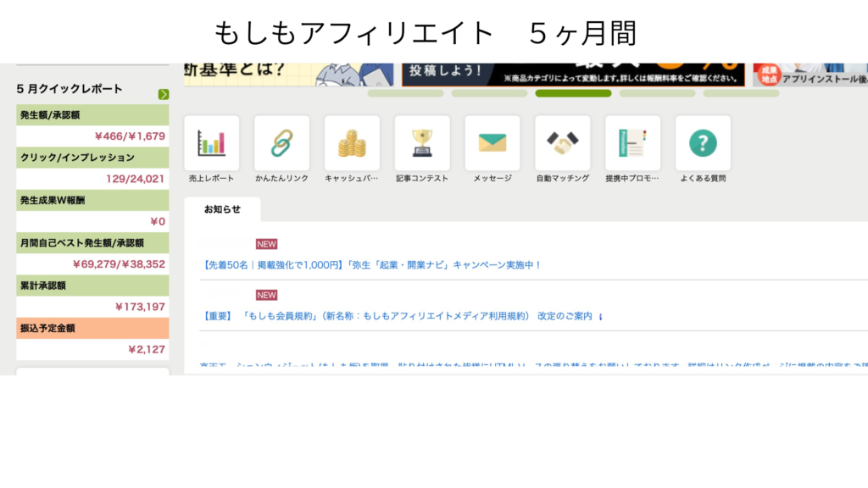This screenshot has width=868, height=488.
Task: Select the first banner carousel indicator
Action: coord(406,93)
